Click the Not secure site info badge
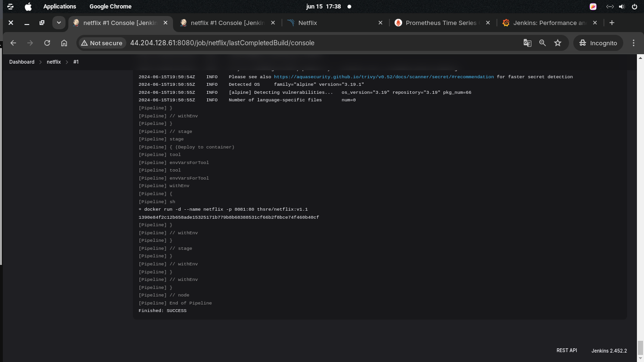Image resolution: width=644 pixels, height=362 pixels. (x=102, y=43)
